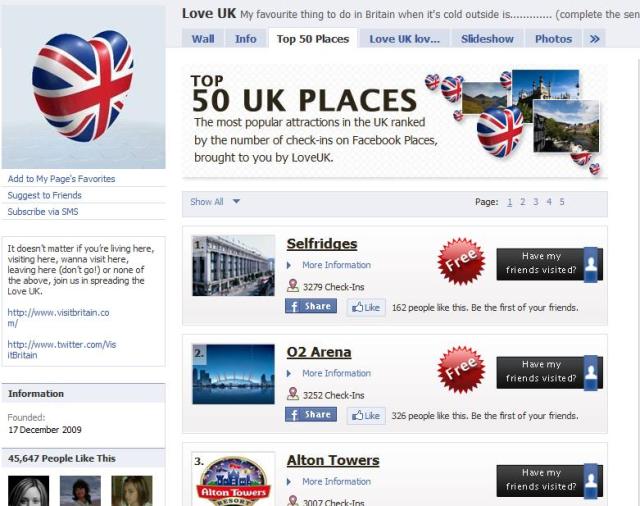Like the O2 Arena listing

[x=366, y=416]
